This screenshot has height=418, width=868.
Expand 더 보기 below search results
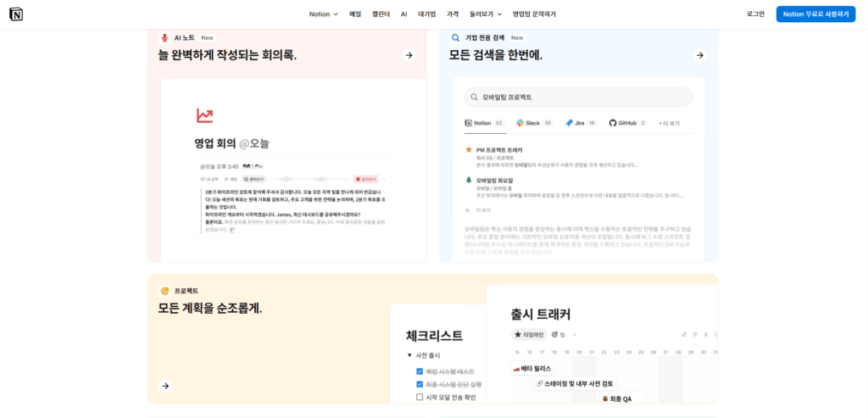[x=478, y=210]
